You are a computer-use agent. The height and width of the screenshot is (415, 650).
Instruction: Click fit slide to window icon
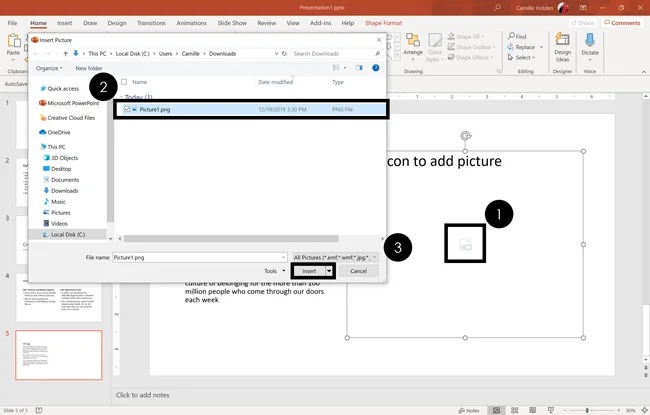645,410
